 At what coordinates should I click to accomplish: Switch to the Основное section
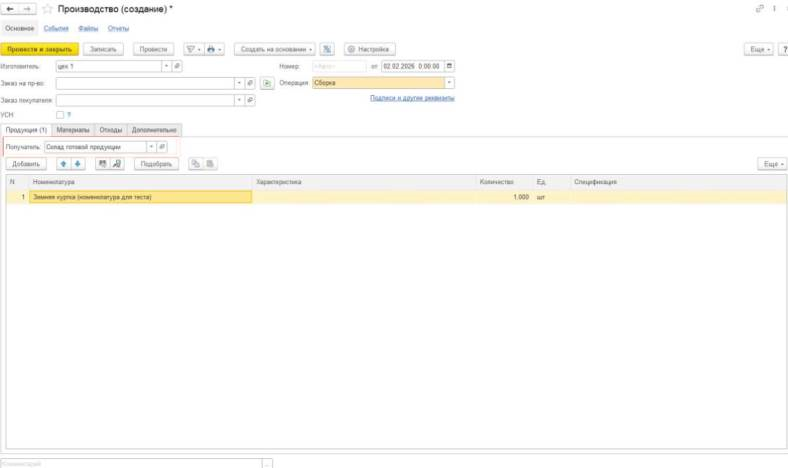(x=20, y=28)
